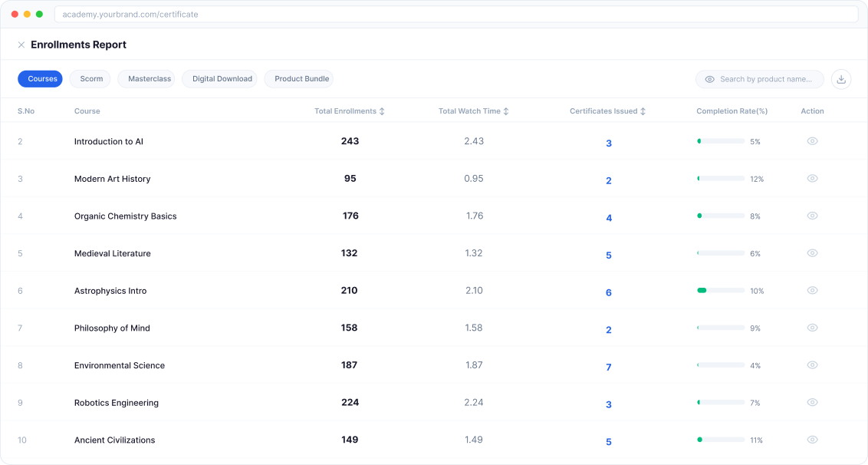This screenshot has height=465, width=868.
Task: Sort the Certificates Issued column
Action: [x=641, y=110]
